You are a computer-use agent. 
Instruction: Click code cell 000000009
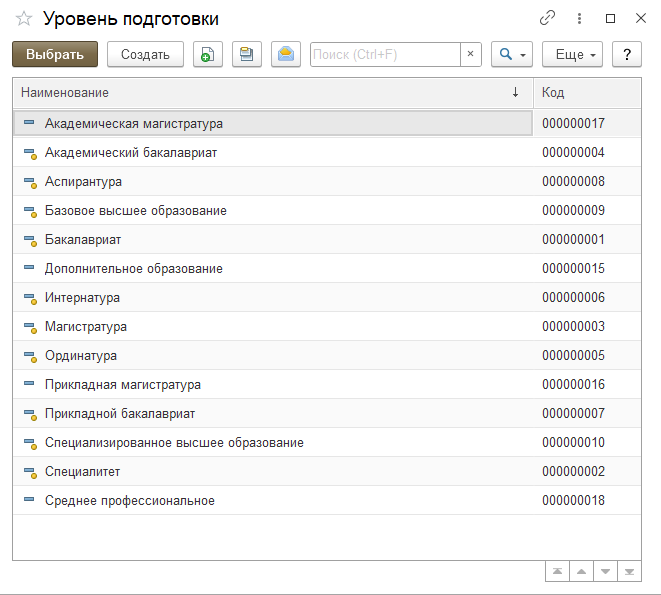pos(587,210)
